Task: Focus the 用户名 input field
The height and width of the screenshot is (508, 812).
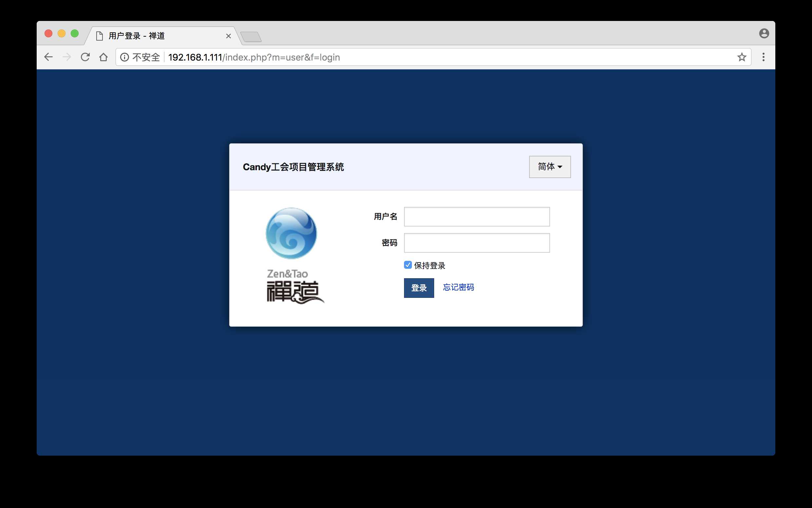Action: pyautogui.click(x=477, y=217)
